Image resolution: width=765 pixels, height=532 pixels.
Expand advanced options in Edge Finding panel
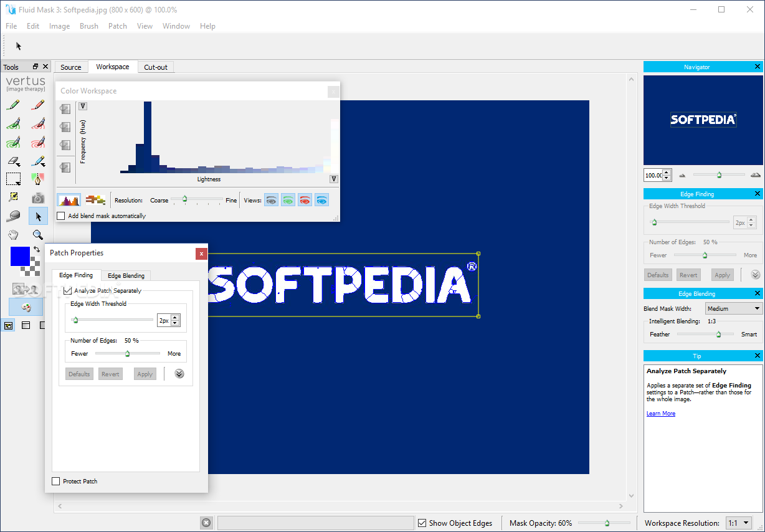pyautogui.click(x=756, y=275)
